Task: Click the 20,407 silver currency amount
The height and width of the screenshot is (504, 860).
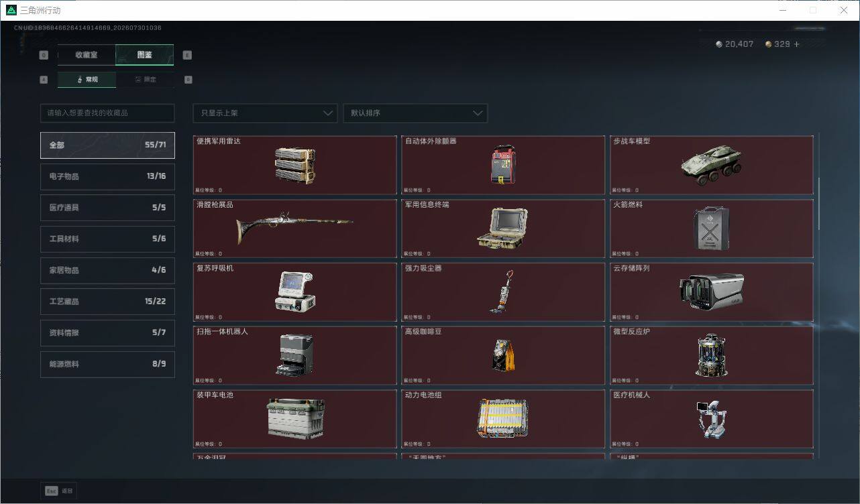Action: (739, 44)
